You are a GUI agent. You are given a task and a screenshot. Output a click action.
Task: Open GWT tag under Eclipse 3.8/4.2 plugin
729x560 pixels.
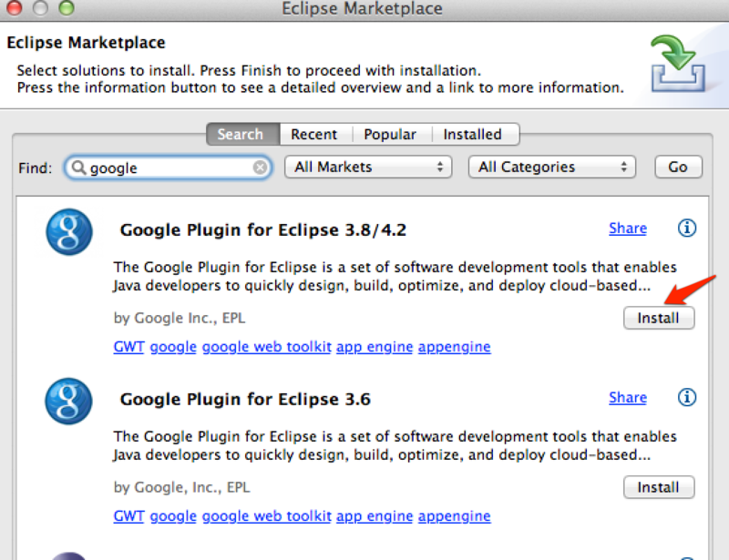[x=128, y=347]
